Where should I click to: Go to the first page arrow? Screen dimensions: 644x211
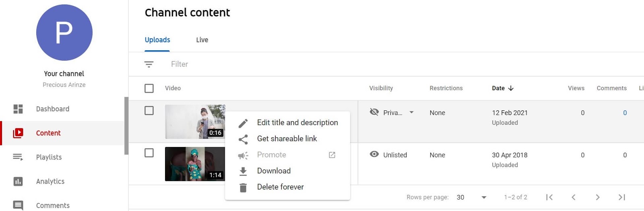tap(549, 197)
